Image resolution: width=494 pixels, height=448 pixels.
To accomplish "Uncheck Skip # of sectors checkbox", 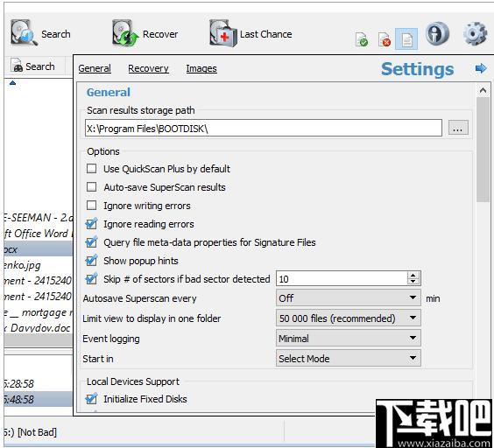I will [91, 278].
